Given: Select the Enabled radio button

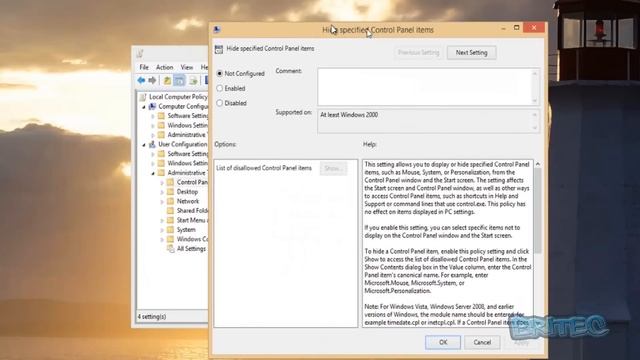Looking at the screenshot, I should pyautogui.click(x=220, y=88).
